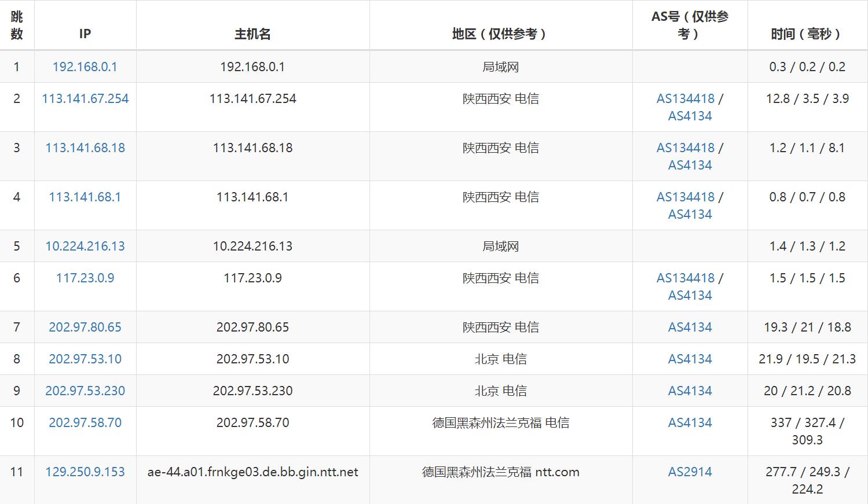Click 北京 电信 in the 202.97.53.10 row
Screen dimensions: 868x504
501,359
